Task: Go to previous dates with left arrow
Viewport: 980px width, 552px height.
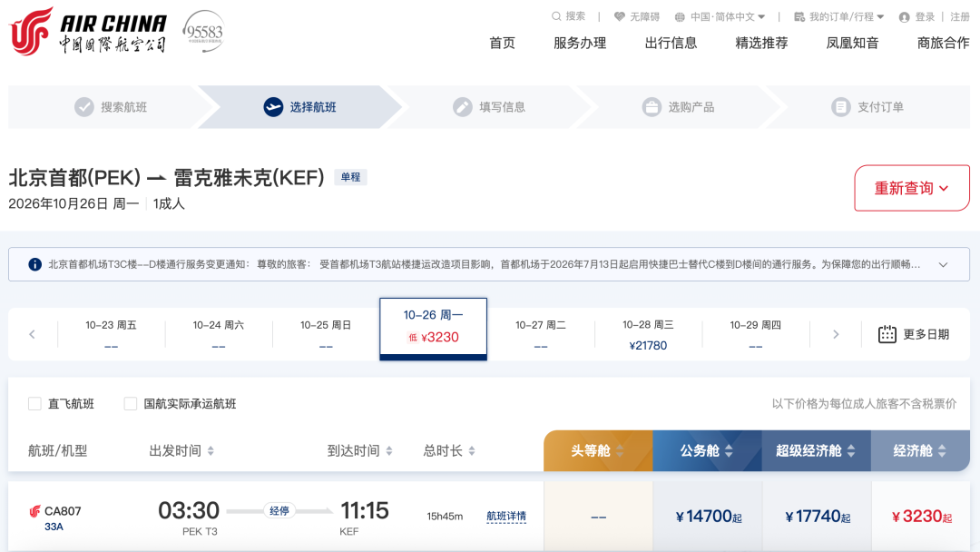Action: (32, 334)
